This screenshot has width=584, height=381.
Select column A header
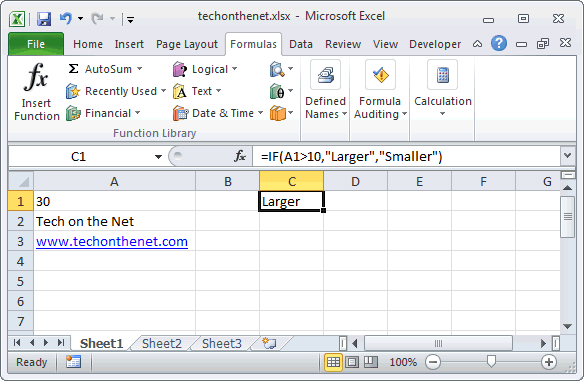(x=114, y=181)
